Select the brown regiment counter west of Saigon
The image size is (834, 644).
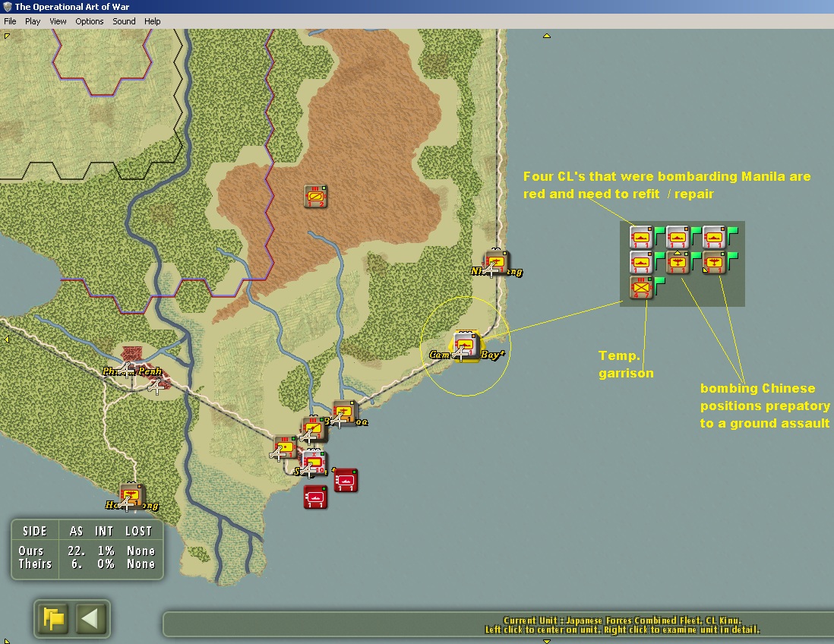[x=285, y=447]
